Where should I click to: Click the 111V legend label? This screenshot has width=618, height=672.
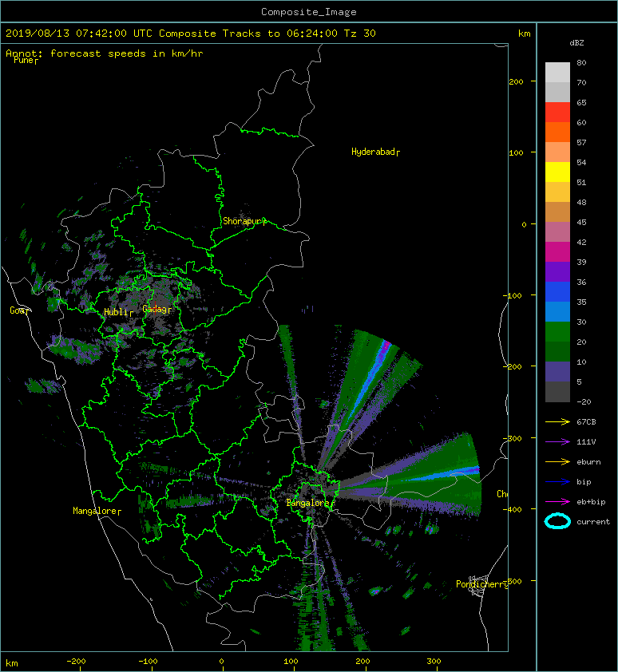click(x=586, y=442)
